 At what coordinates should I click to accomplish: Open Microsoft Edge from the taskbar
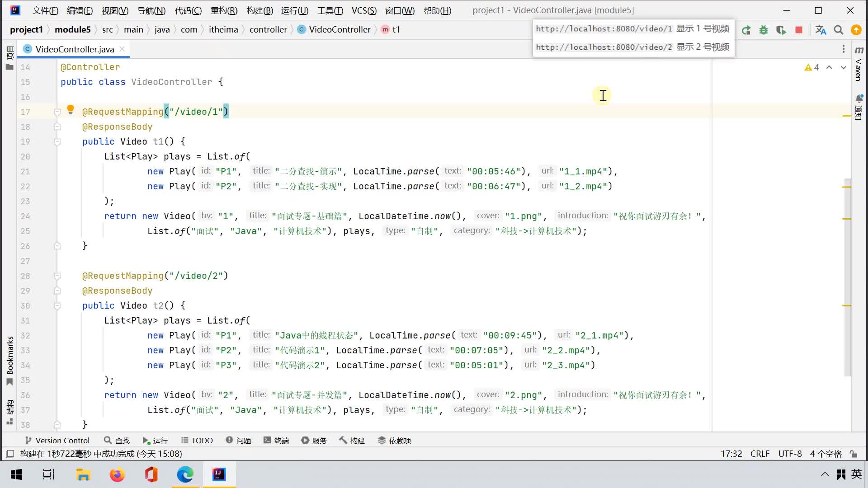(x=185, y=474)
